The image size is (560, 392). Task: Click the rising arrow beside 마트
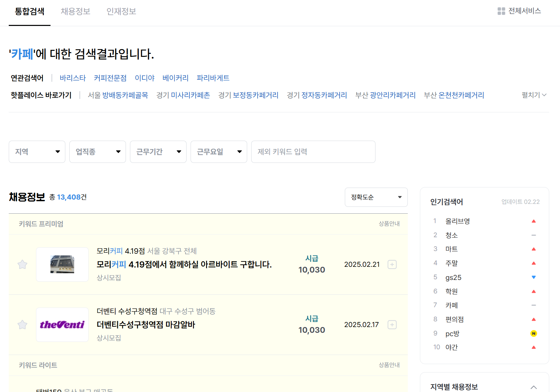[533, 249]
